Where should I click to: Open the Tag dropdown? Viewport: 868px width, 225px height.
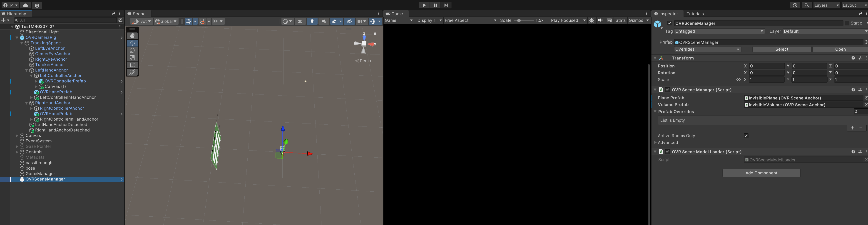coord(719,31)
